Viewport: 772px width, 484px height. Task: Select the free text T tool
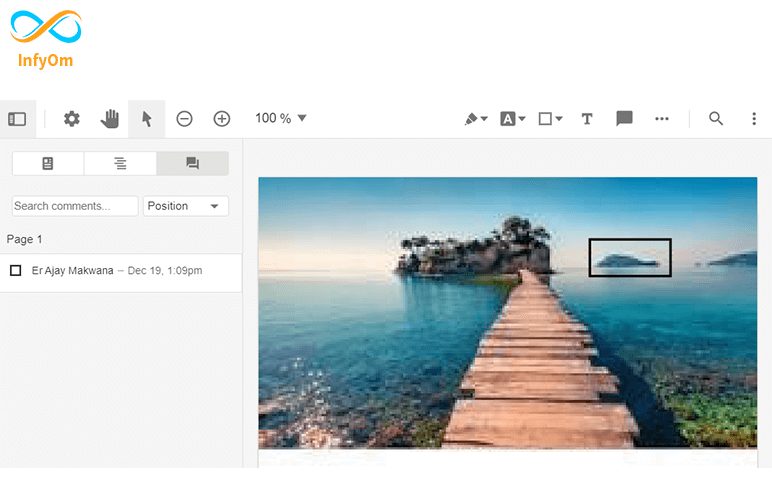587,119
